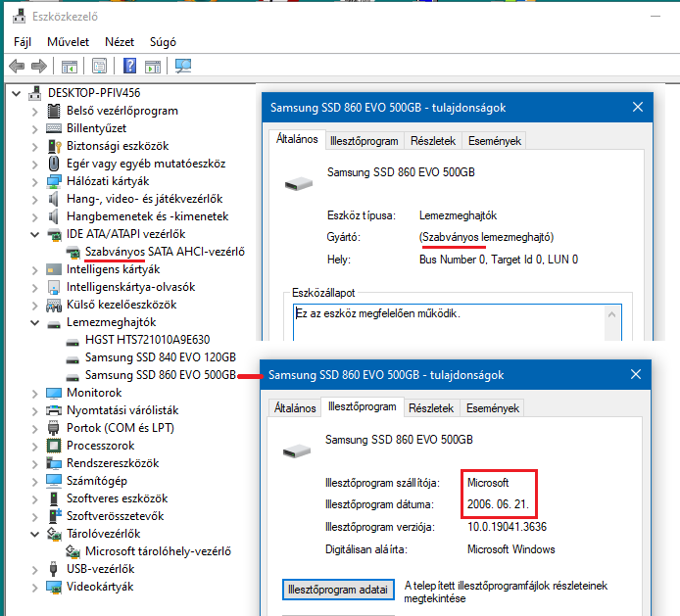Open Események tab in lower properties dialog
680x616 pixels.
[x=493, y=408]
